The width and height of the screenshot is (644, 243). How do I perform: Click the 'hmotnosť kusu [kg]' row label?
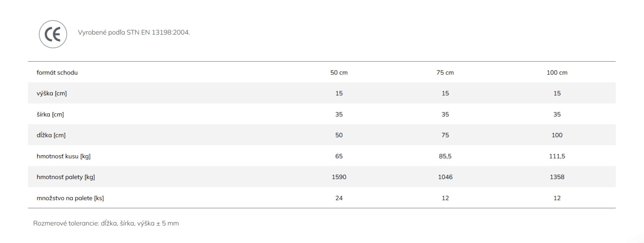64,156
